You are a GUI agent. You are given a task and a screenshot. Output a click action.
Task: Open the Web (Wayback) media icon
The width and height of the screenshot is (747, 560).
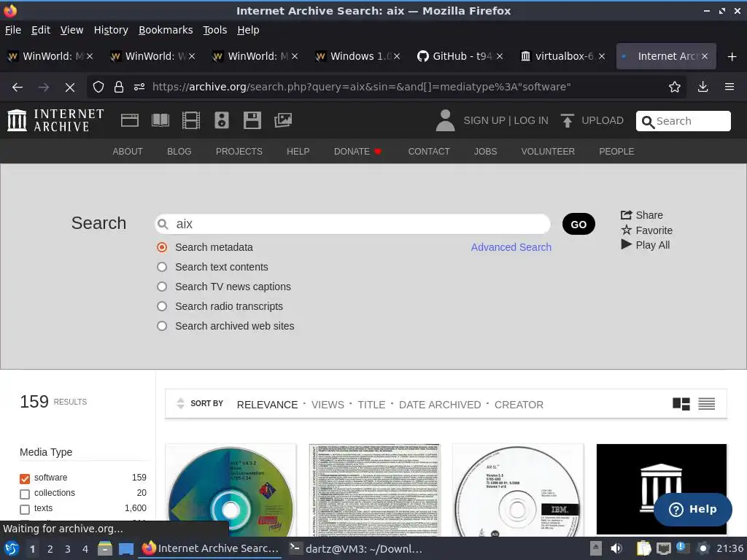(x=130, y=120)
